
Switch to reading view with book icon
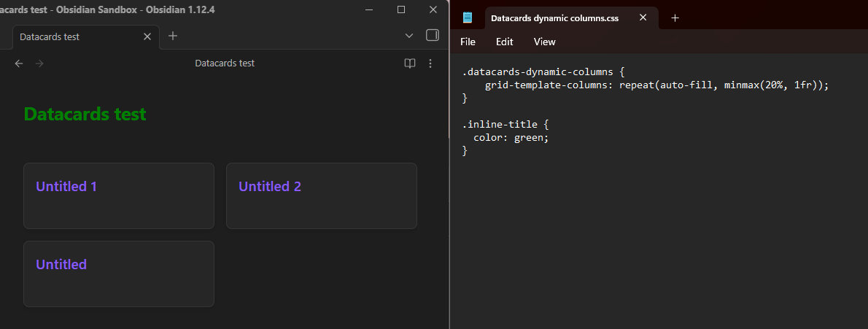pos(410,63)
